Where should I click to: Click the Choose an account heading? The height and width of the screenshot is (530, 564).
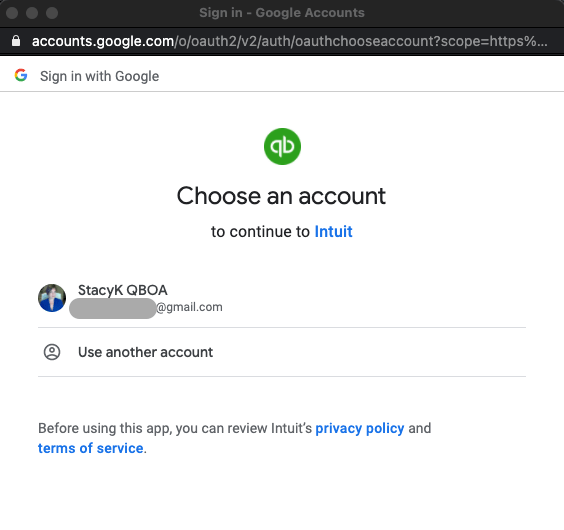click(x=281, y=196)
